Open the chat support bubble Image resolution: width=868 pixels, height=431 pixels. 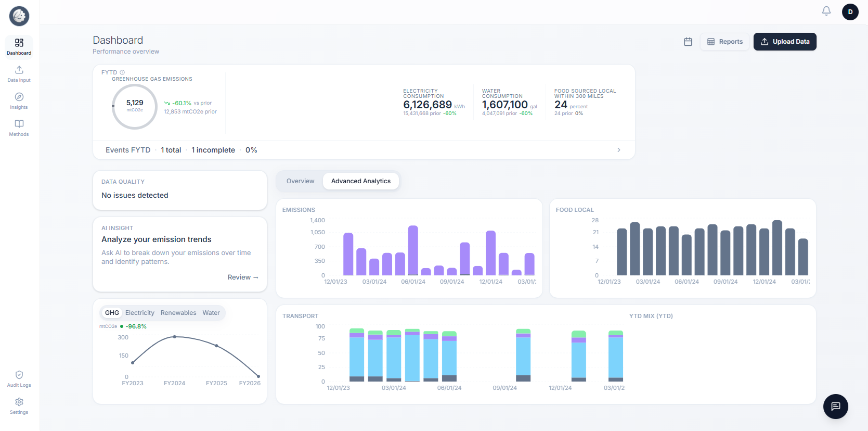[x=835, y=407]
